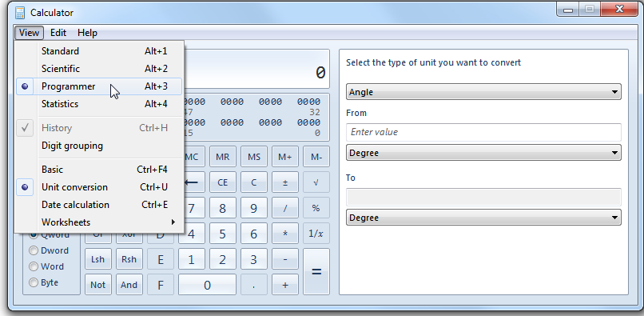Click the MR memory recall button
644x316 pixels.
pyautogui.click(x=223, y=157)
